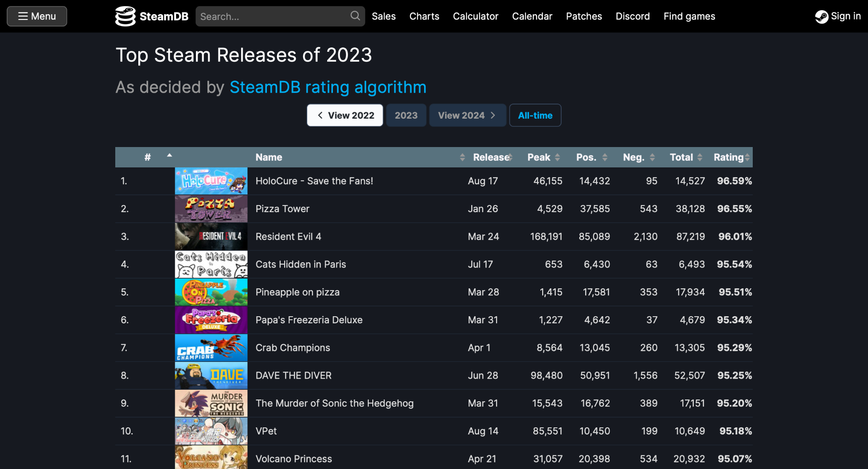Switch to View 2022 releases
Viewport: 868px width, 469px height.
[345, 116]
